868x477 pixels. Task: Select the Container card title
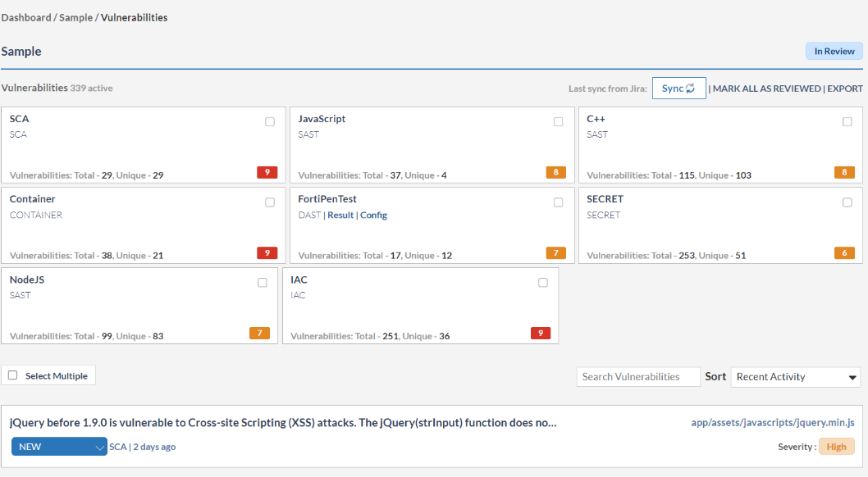[33, 199]
